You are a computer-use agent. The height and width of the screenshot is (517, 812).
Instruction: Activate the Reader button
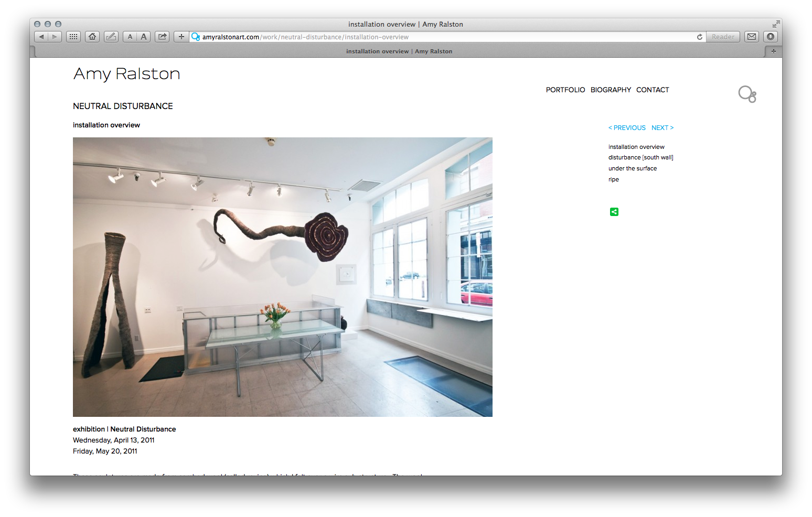(x=723, y=37)
